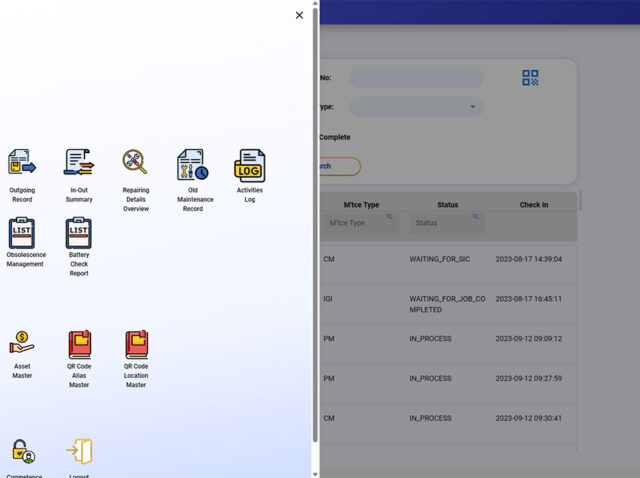The height and width of the screenshot is (478, 640).
Task: Open Repairing Details Overview
Action: 136,163
